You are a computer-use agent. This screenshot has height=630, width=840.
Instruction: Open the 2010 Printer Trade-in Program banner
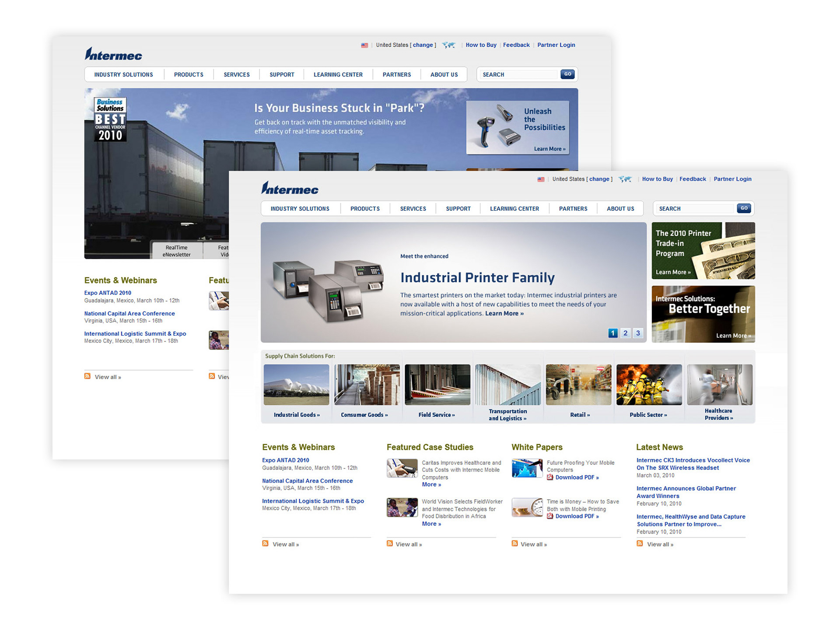click(x=703, y=251)
